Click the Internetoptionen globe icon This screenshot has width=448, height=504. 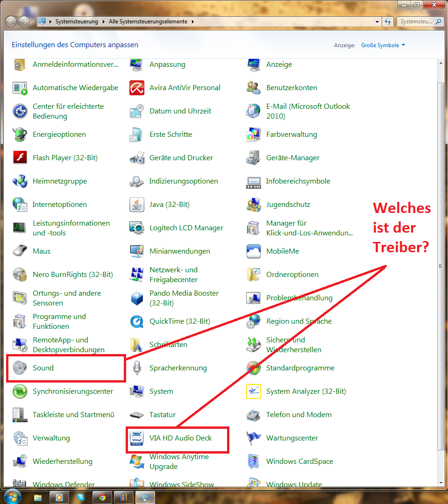20,205
